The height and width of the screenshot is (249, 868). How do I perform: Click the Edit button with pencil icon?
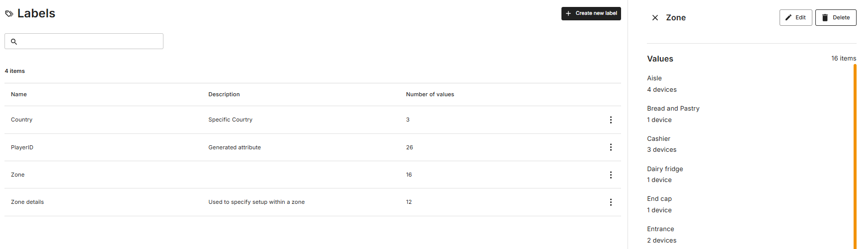pyautogui.click(x=795, y=17)
